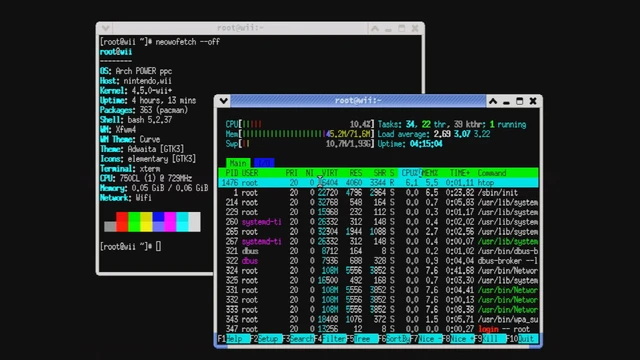Open the htop window menu arrow
Image resolution: width=640 pixels, height=360 pixels.
point(223,101)
